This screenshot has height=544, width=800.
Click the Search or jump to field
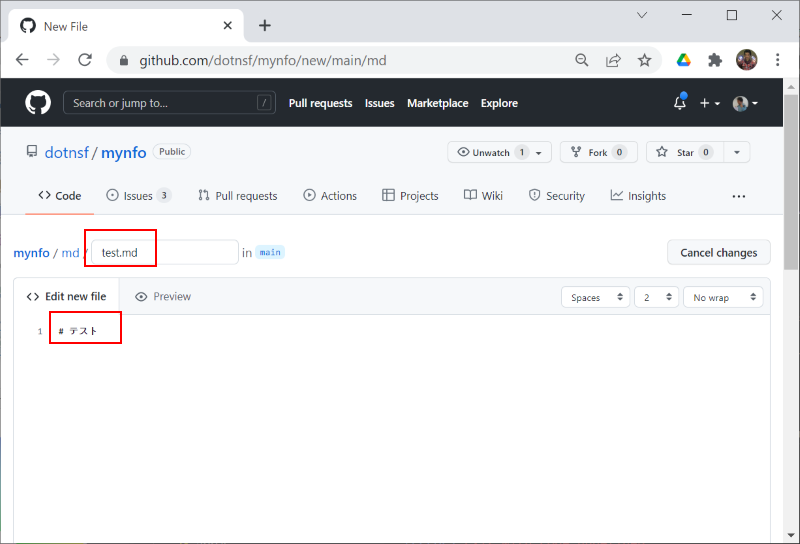[169, 103]
